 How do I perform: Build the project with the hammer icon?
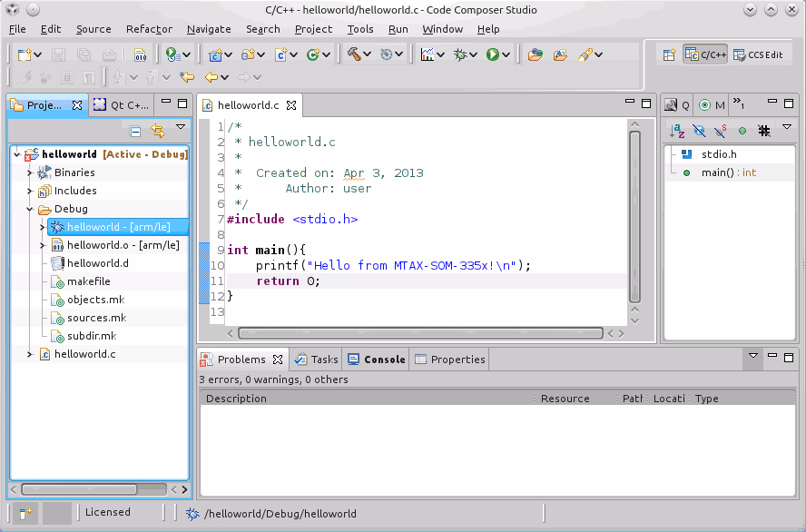coord(354,54)
